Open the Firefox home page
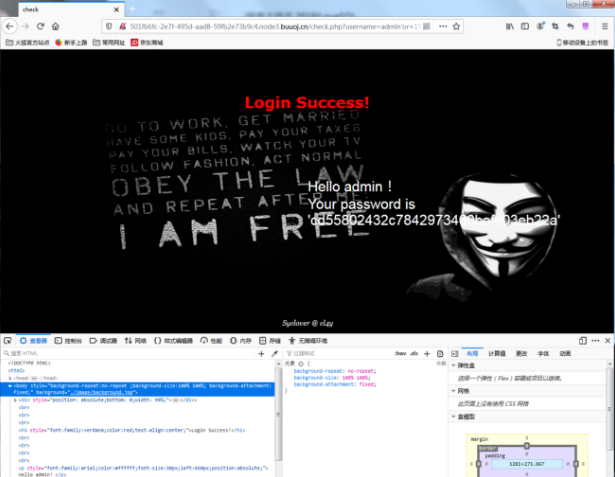This screenshot has width=615, height=477. [x=56, y=26]
